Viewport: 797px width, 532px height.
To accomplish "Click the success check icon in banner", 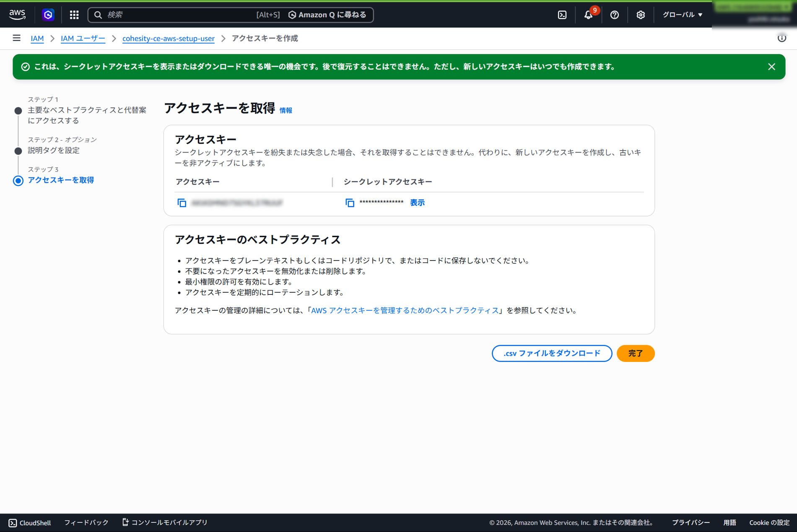I will 26,67.
